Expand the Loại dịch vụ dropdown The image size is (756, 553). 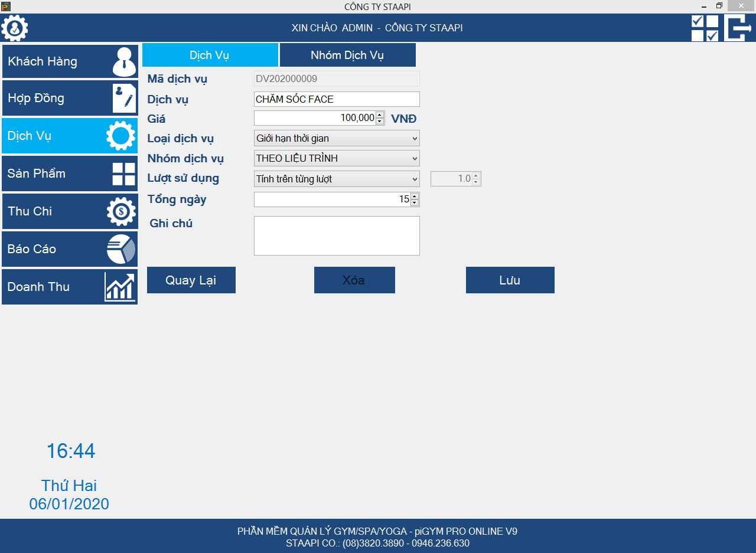(414, 139)
